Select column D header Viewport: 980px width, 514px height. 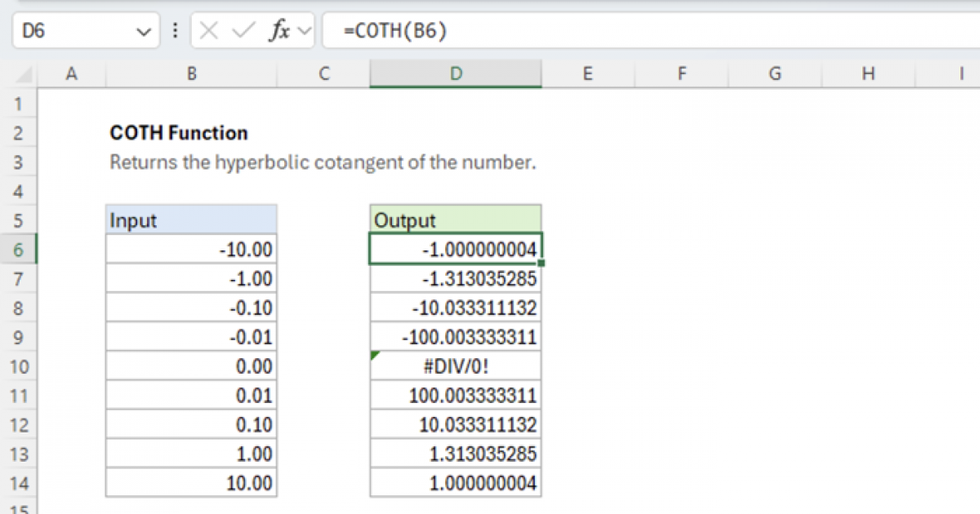click(x=455, y=73)
